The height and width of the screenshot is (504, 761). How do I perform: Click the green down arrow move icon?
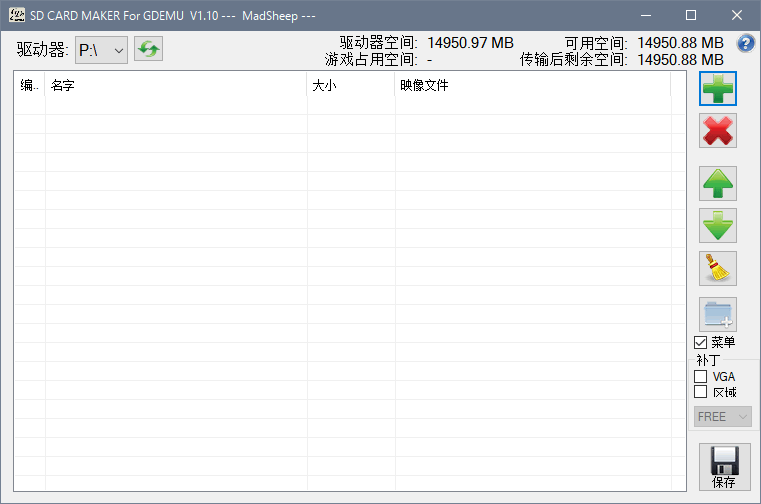[x=718, y=225]
